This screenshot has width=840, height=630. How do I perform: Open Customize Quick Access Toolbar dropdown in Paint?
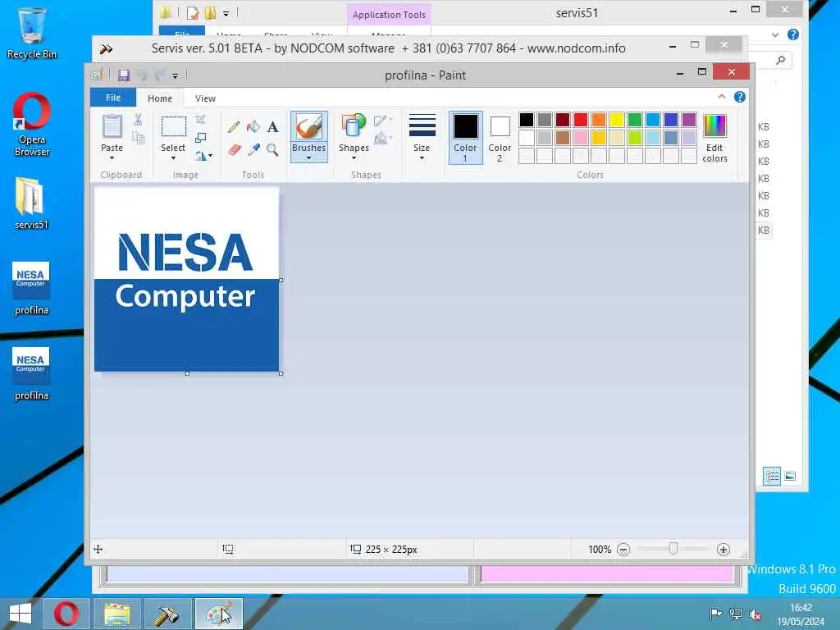tap(175, 76)
